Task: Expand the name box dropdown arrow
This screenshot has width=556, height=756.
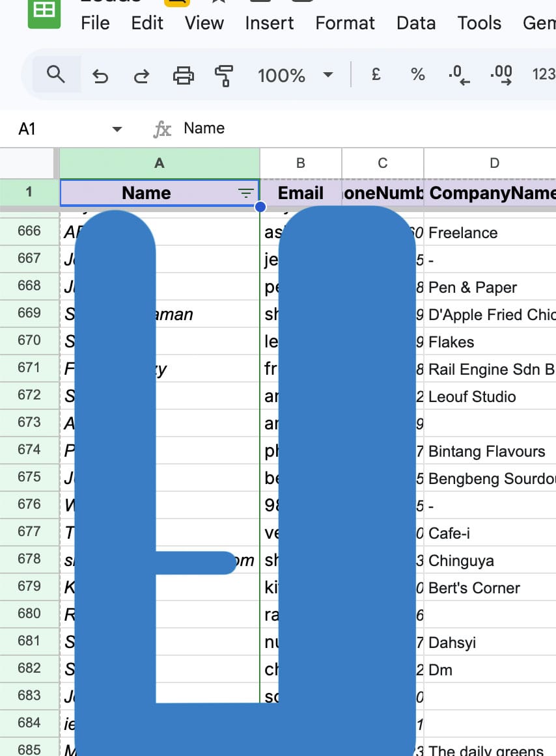Action: pyautogui.click(x=117, y=129)
